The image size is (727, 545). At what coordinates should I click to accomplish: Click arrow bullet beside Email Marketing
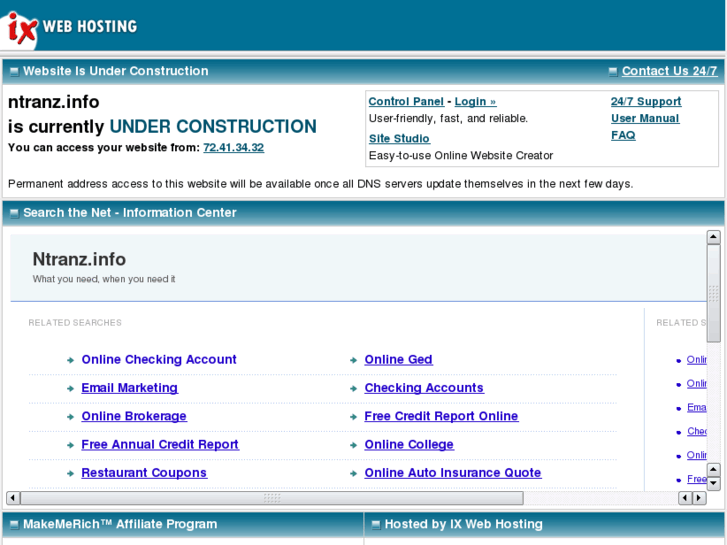click(70, 389)
